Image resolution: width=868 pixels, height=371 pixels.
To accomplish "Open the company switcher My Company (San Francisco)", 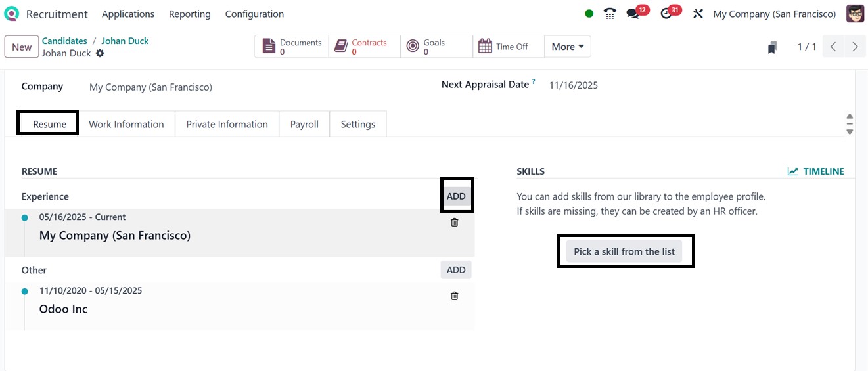I will [x=774, y=14].
